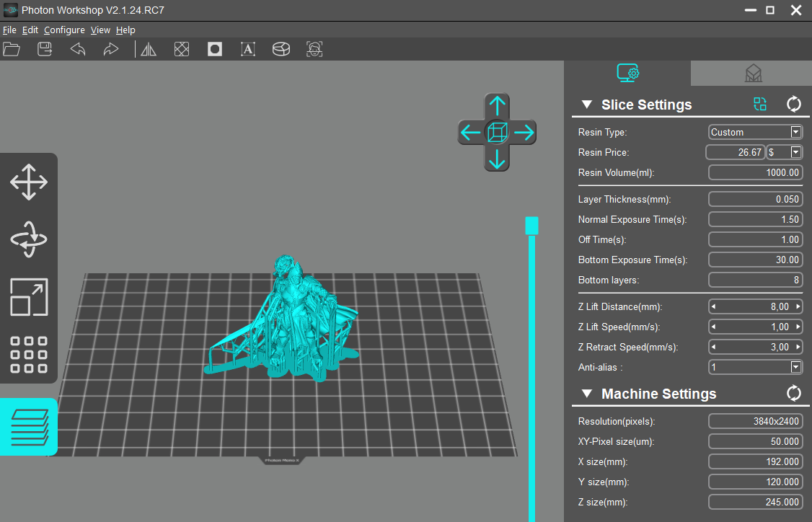This screenshot has height=522, width=812.
Task: Reset Slice Settings with the refresh icon
Action: click(793, 104)
